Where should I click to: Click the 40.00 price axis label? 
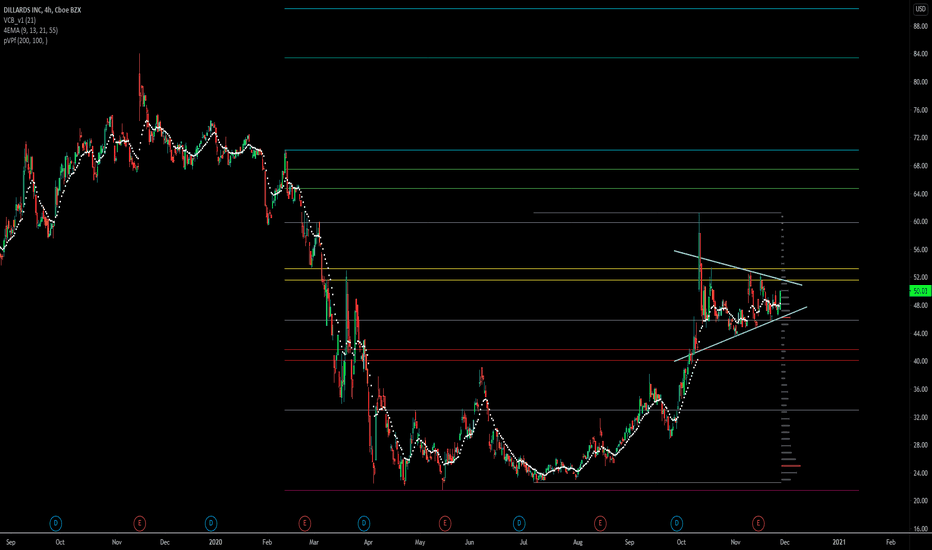tap(920, 362)
